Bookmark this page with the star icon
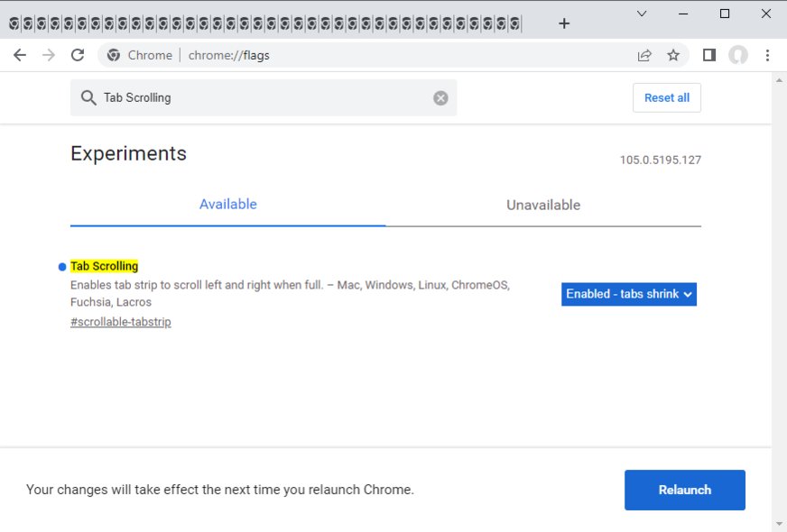 (x=673, y=55)
